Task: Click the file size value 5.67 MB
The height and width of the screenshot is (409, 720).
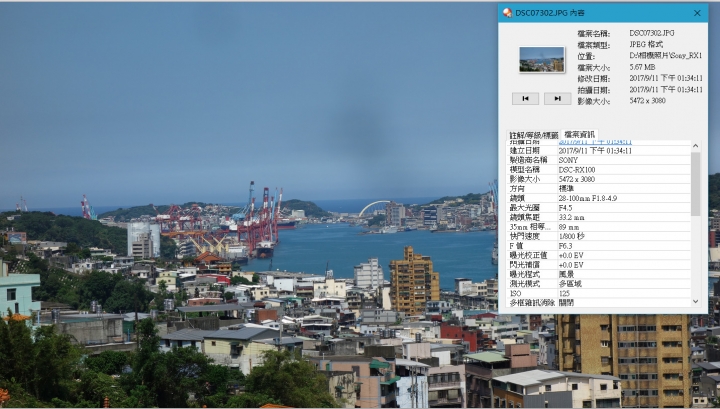Action: point(642,67)
